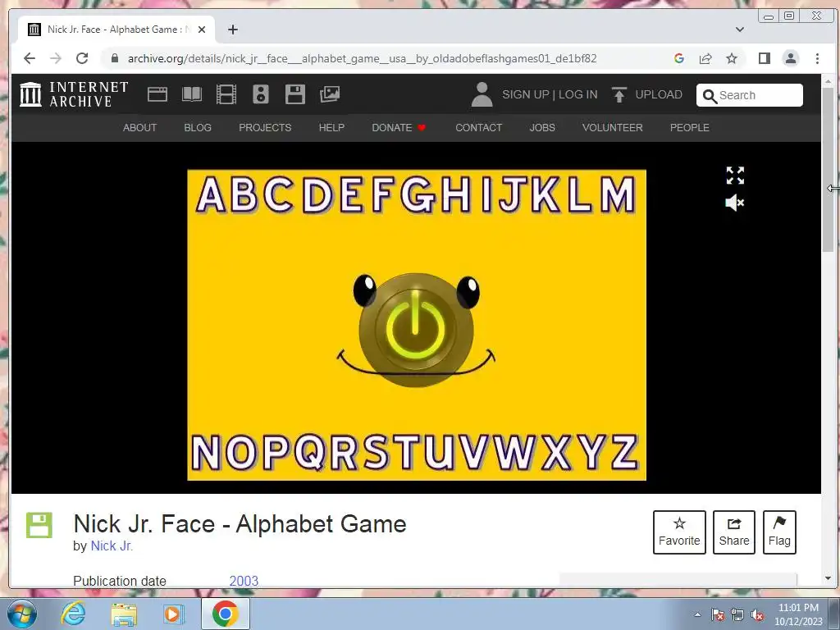The width and height of the screenshot is (840, 630).
Task: Open the PEOPLE menu item
Action: pyautogui.click(x=689, y=128)
